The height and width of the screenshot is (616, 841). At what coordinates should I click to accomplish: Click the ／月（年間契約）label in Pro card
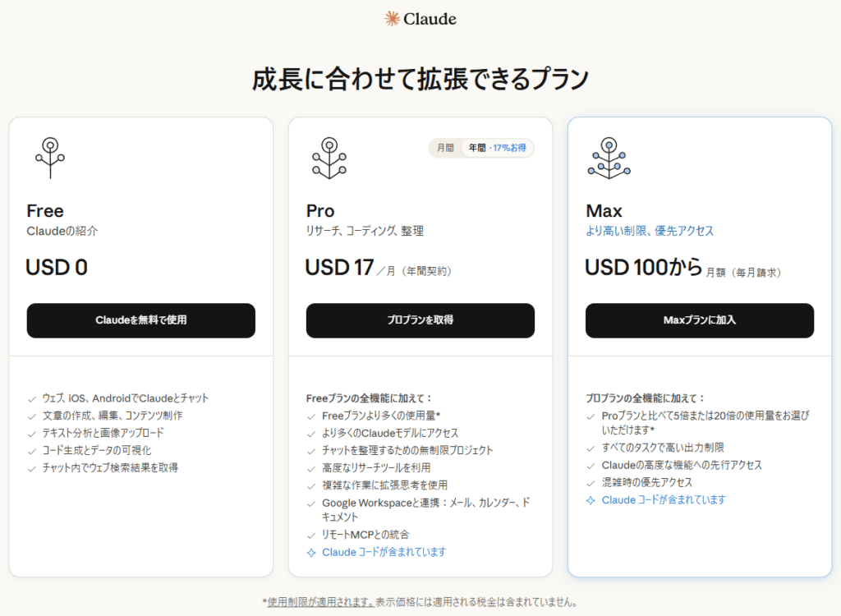click(414, 271)
